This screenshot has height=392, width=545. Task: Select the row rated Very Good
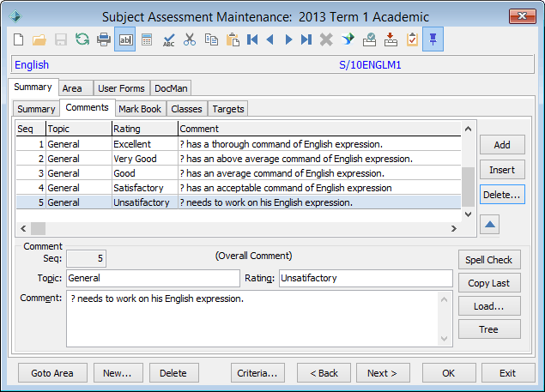tap(239, 159)
